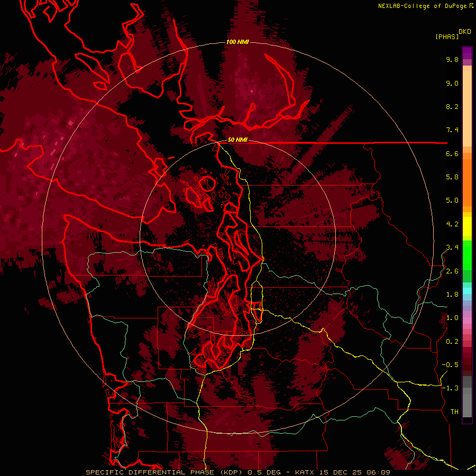The image size is (476, 476).
Task: Click the 2.6 scale value
Action: click(452, 271)
